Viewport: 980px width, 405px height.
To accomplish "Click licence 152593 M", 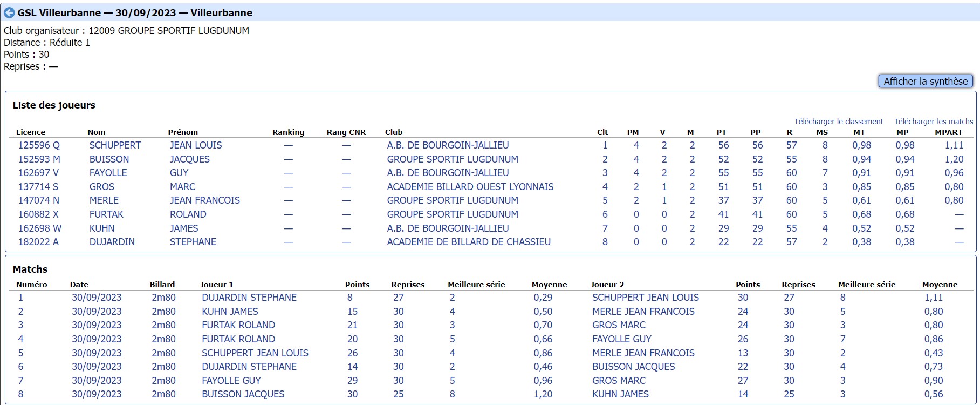I will pyautogui.click(x=39, y=159).
